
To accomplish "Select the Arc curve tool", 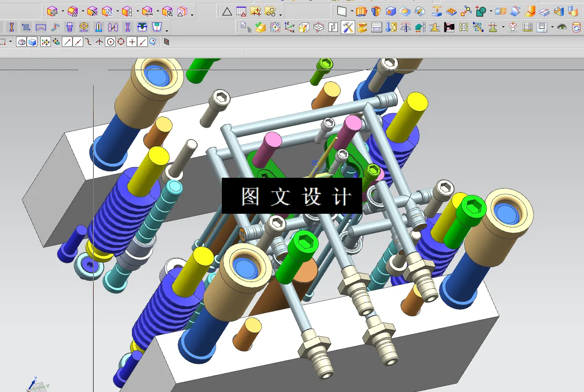I will click(x=99, y=42).
